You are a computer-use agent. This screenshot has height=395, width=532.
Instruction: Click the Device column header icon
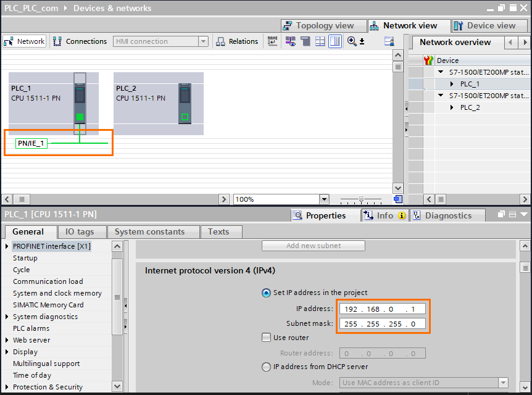[x=428, y=60]
